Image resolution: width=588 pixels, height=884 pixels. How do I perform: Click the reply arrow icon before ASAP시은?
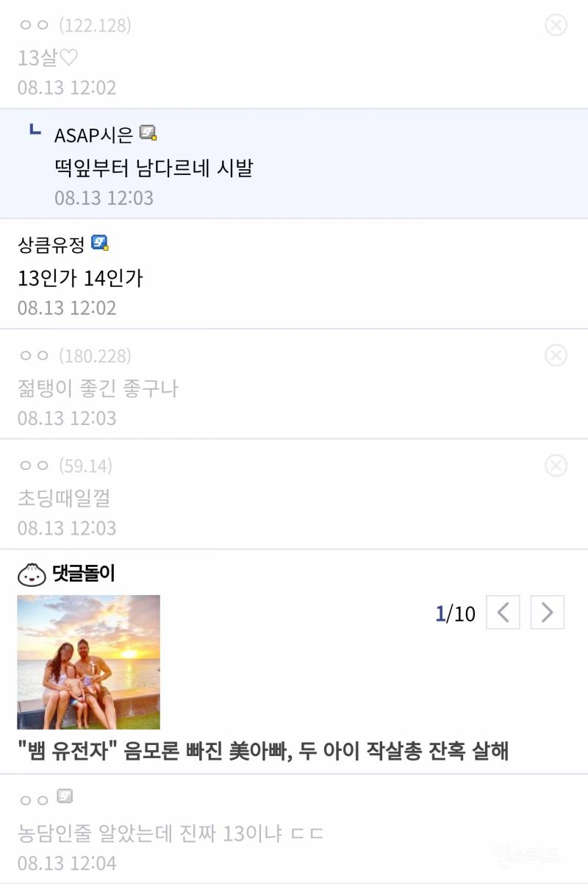[x=34, y=131]
